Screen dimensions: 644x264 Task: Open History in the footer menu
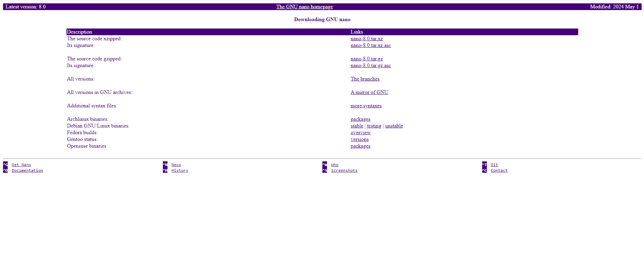point(180,170)
